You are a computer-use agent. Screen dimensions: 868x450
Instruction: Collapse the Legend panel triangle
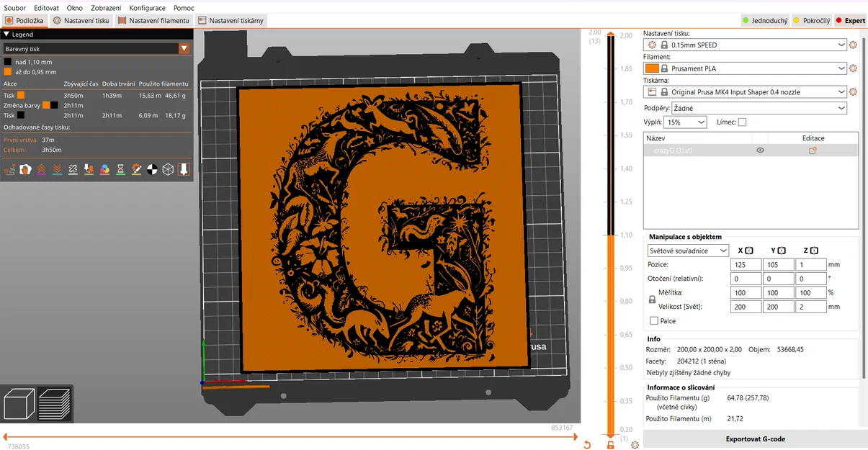coord(6,34)
